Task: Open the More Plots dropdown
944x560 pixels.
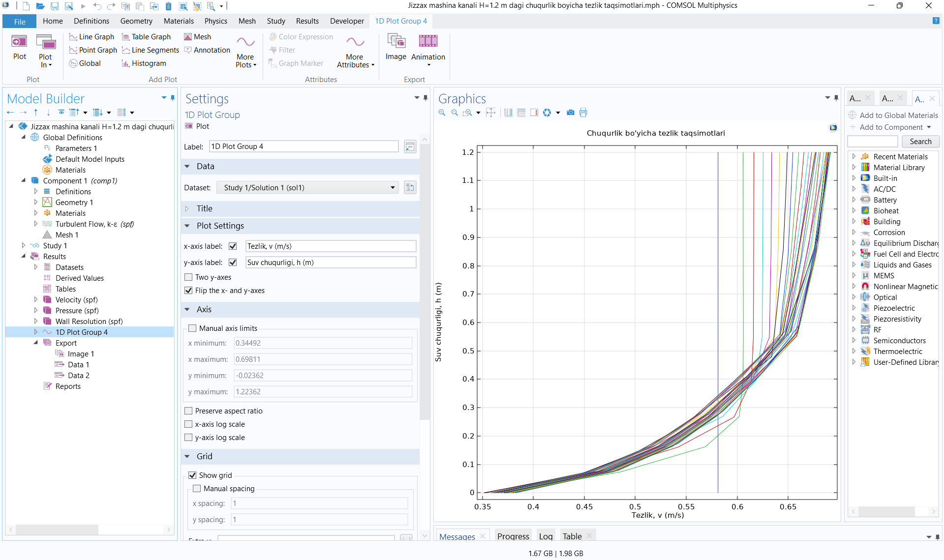Action: point(245,52)
